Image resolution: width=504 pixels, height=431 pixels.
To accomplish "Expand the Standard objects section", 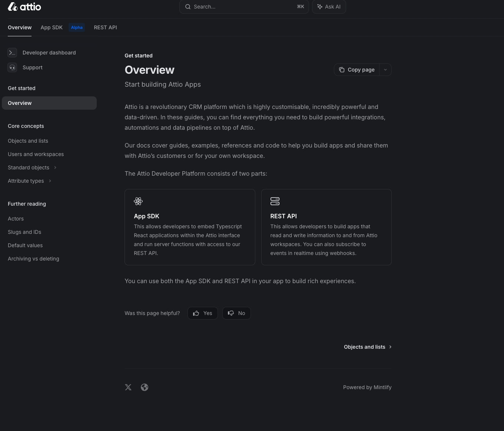I will 55,168.
